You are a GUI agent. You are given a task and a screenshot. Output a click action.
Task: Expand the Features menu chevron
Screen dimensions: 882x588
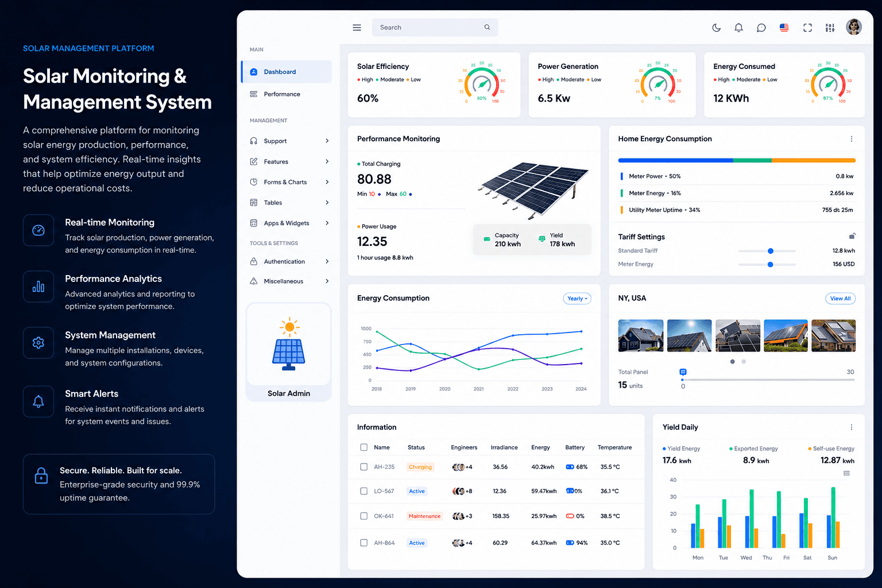click(327, 161)
